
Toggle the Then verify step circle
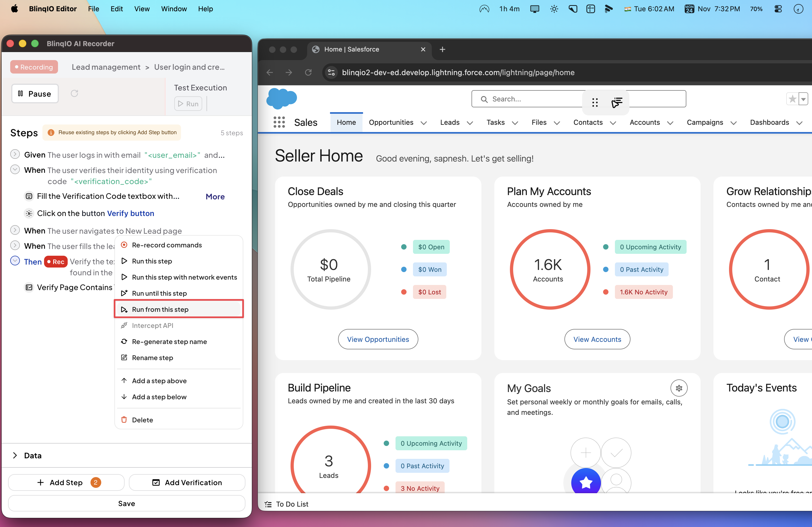tap(15, 261)
